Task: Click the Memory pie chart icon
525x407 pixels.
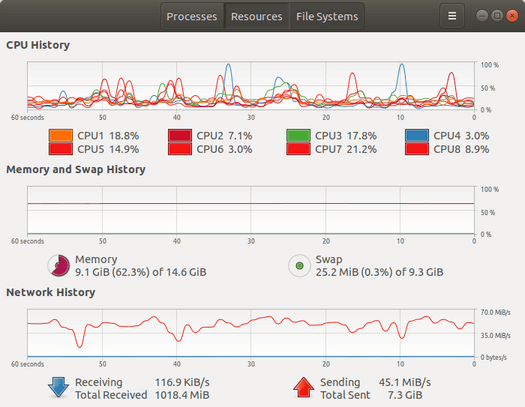Action: tap(59, 265)
